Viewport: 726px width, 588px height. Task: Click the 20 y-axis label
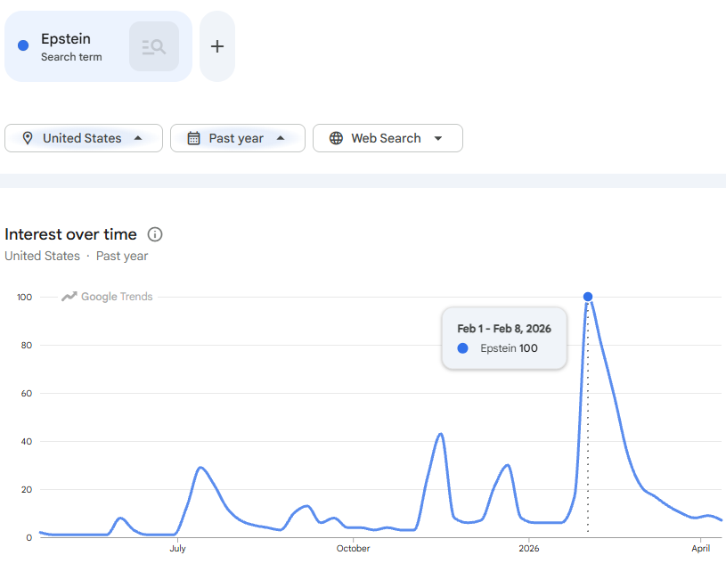point(27,490)
